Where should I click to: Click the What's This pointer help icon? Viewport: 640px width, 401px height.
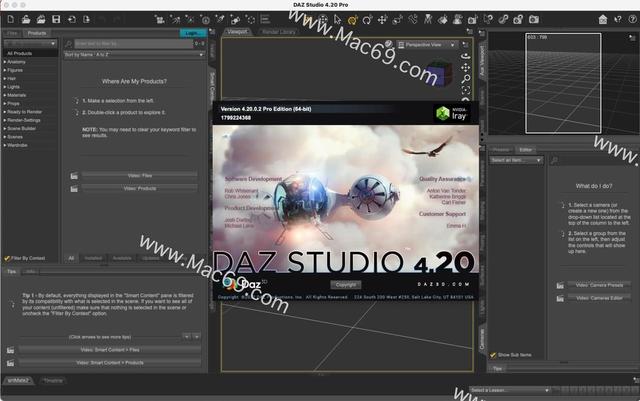[618, 19]
